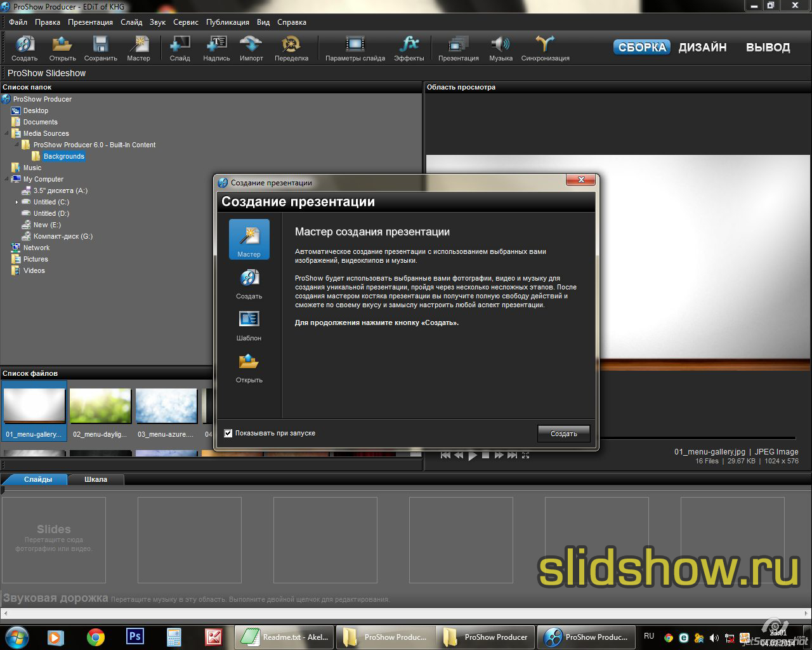This screenshot has height=650, width=812.
Task: Click the Сохранить toolbar icon
Action: pos(100,49)
